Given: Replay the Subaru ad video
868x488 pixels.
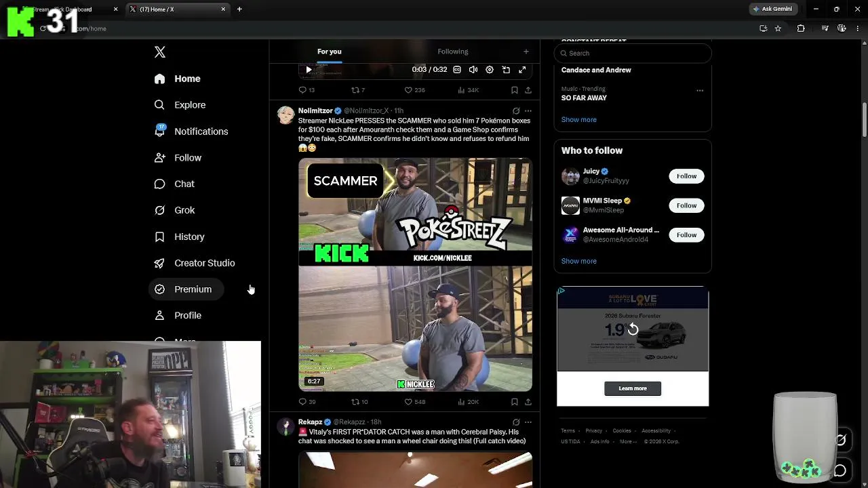Looking at the screenshot, I should 633,329.
